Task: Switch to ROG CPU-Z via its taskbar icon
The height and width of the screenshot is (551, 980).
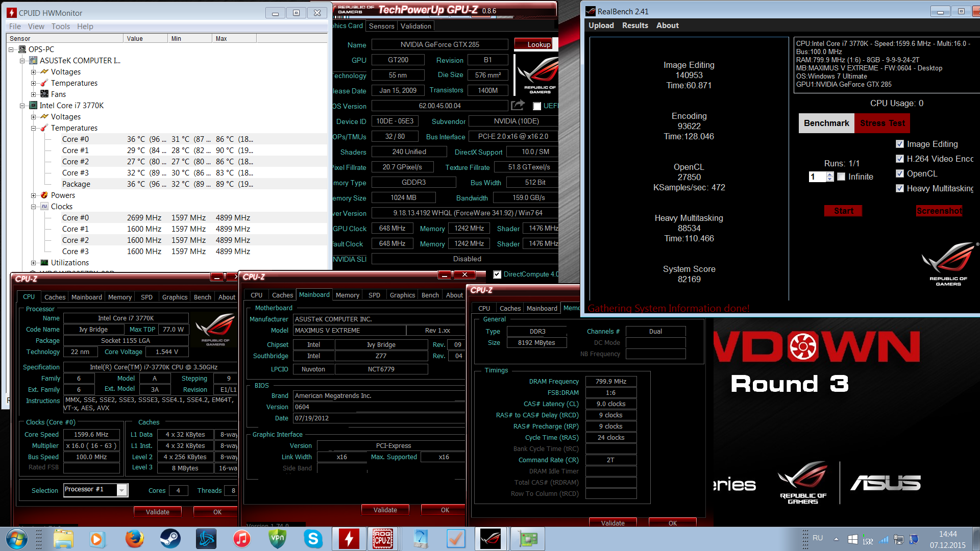Action: [383, 539]
